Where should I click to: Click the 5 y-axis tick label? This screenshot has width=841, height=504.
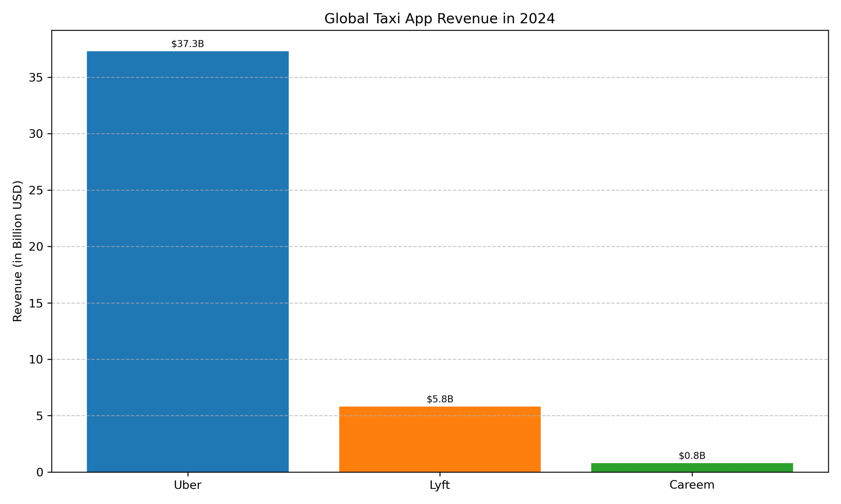coord(39,416)
